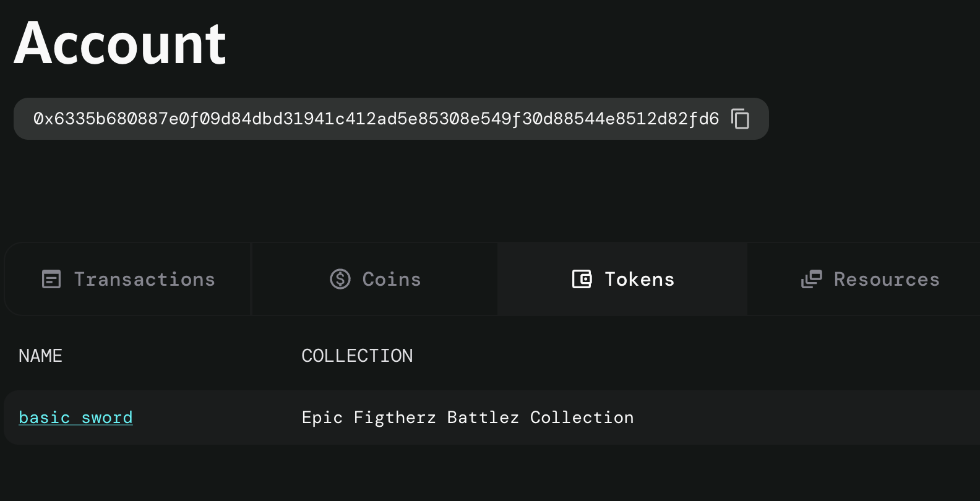Open the Coins tab
This screenshot has width=980, height=501.
tap(375, 279)
